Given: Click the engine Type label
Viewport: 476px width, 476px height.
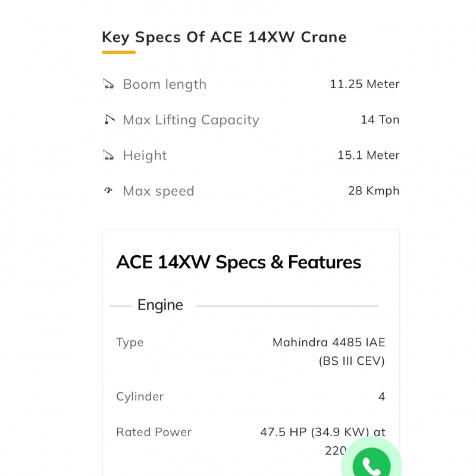Looking at the screenshot, I should point(130,343).
